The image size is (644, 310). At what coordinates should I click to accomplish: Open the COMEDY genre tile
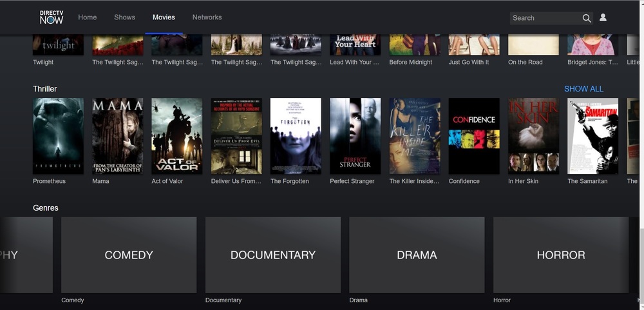click(129, 255)
